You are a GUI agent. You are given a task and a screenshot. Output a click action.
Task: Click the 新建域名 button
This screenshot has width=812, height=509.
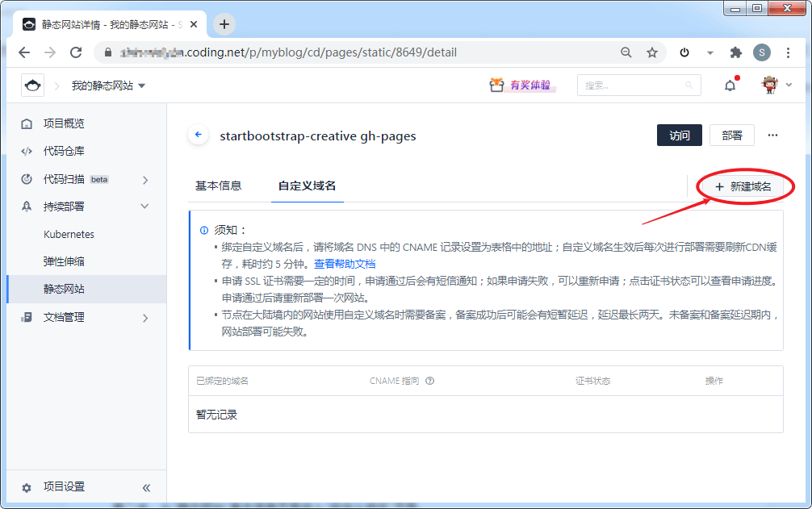point(743,186)
